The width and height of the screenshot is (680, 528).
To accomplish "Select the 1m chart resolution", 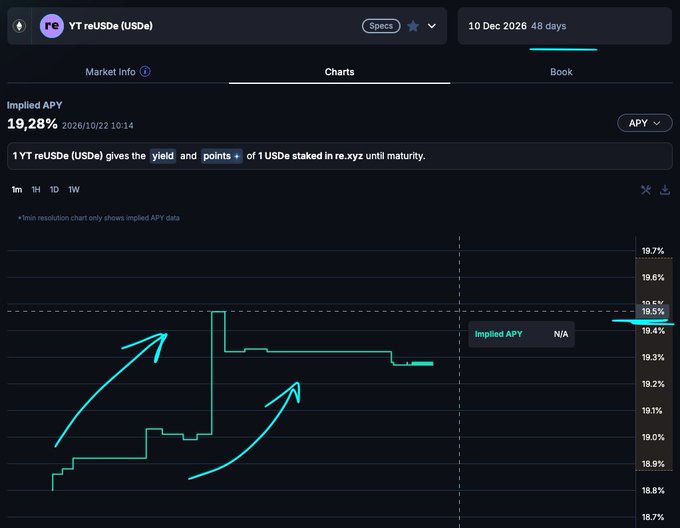I will pos(17,190).
